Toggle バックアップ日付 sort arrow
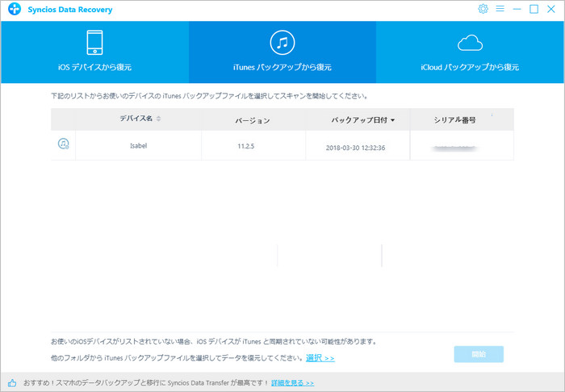Screen dimensions: 565x392 click(393, 120)
